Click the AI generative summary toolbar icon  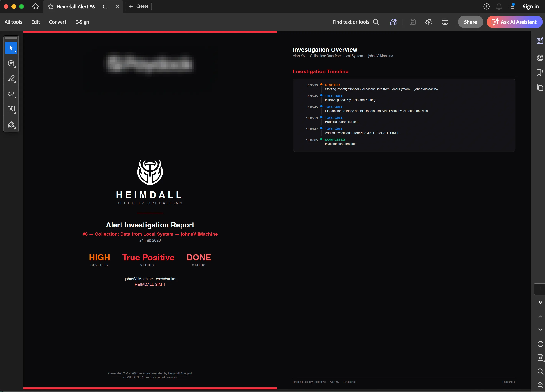393,22
